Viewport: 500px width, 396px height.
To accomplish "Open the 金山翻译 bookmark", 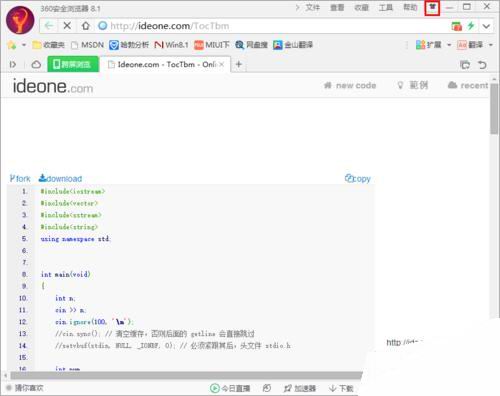I will point(293,45).
